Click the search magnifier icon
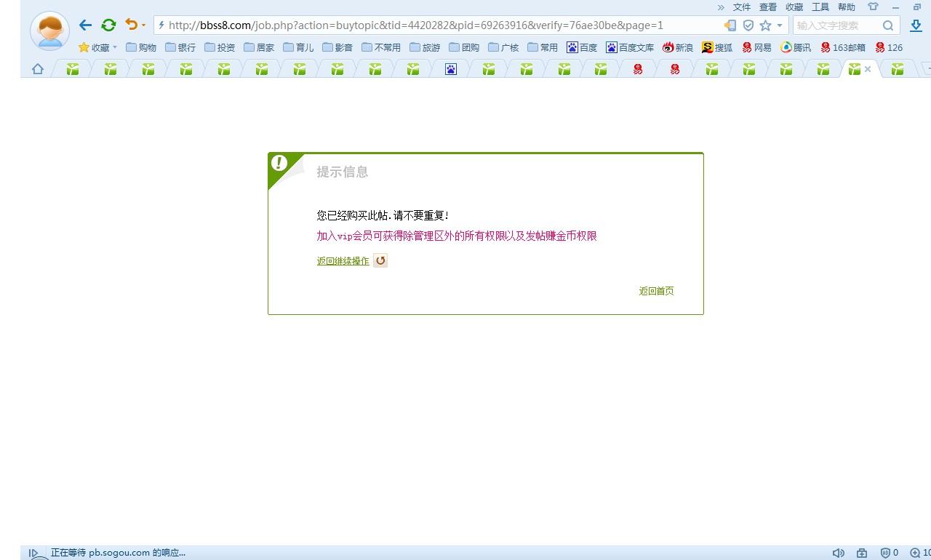The width and height of the screenshot is (931, 560). click(888, 25)
